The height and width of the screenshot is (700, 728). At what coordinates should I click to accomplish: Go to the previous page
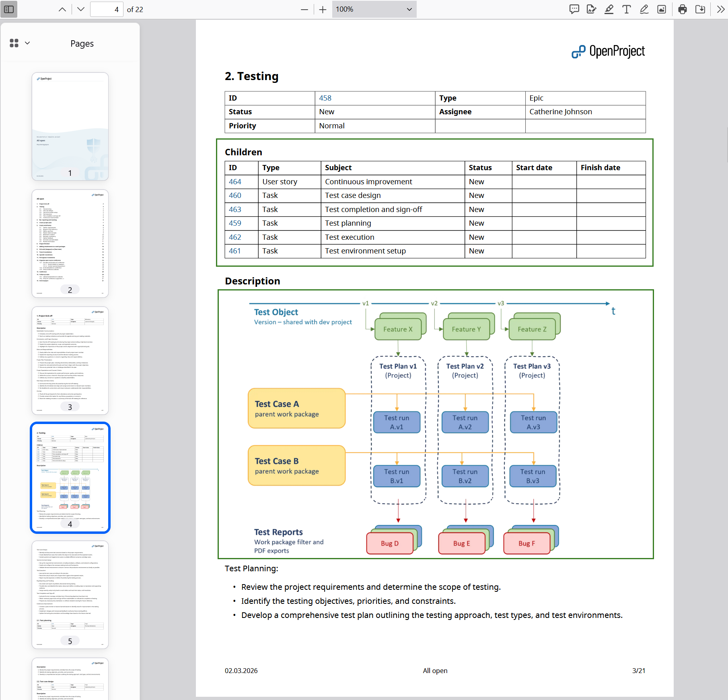(x=62, y=9)
